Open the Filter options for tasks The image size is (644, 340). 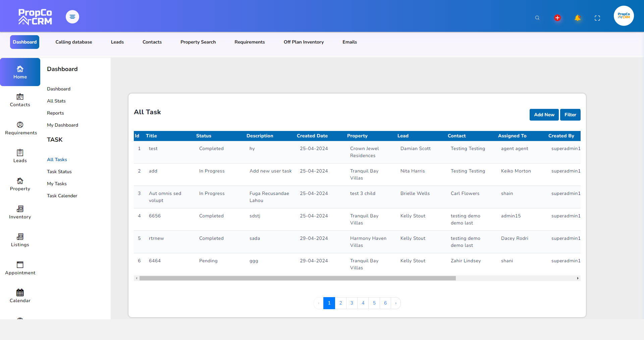click(570, 115)
